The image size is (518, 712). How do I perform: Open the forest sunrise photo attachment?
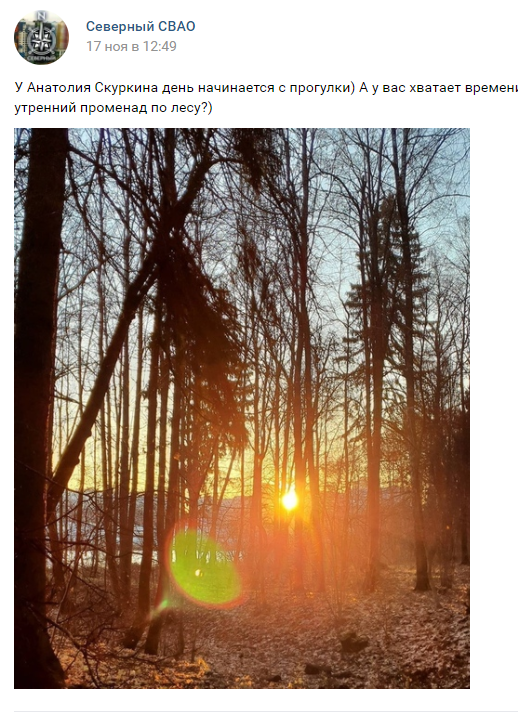coord(242,408)
